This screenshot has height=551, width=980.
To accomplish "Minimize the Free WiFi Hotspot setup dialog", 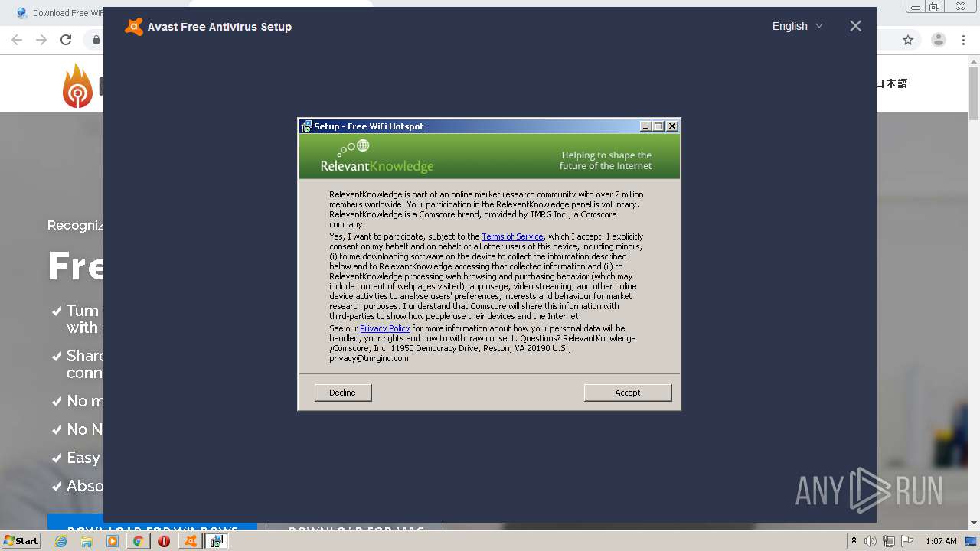I will coord(645,126).
